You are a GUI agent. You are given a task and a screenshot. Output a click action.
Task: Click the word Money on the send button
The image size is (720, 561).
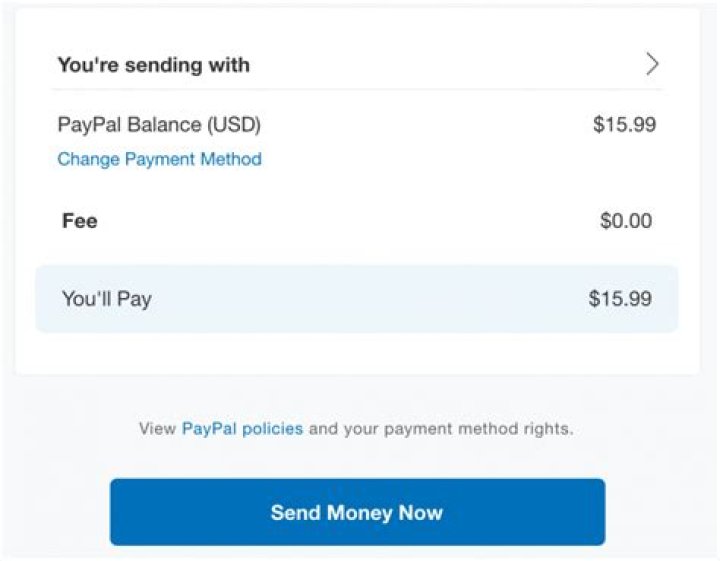pos(357,513)
